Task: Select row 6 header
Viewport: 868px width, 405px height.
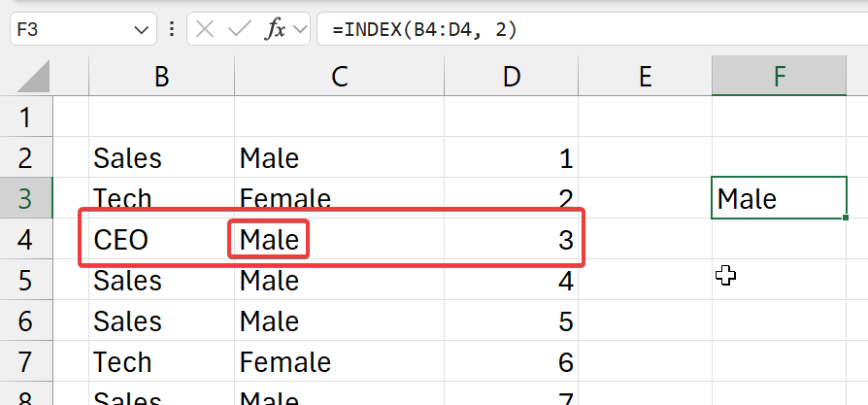Action: (25, 321)
